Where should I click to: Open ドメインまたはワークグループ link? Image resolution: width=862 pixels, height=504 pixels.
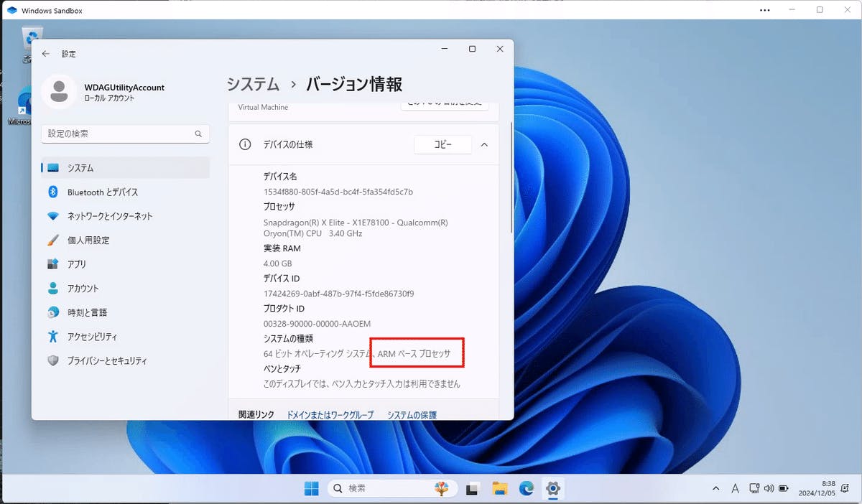(330, 415)
